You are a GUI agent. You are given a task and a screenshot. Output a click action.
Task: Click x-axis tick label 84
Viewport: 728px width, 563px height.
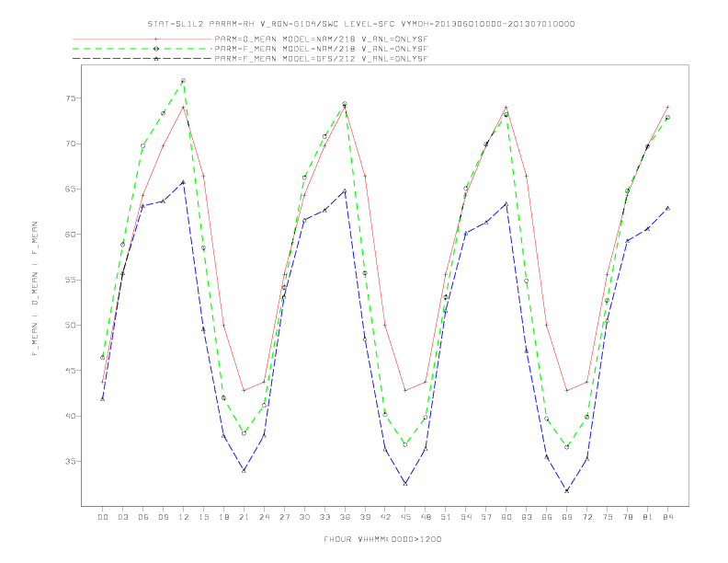click(668, 517)
